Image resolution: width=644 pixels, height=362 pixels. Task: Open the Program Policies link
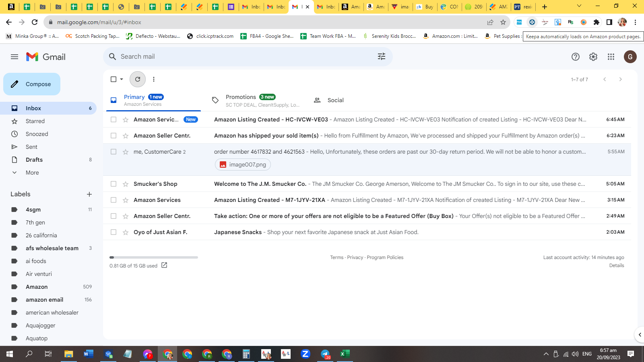click(x=385, y=257)
